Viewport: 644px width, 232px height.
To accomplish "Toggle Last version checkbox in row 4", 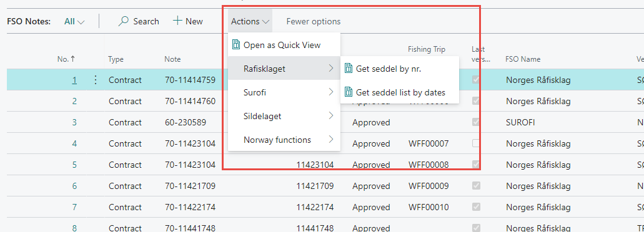I will 476,143.
